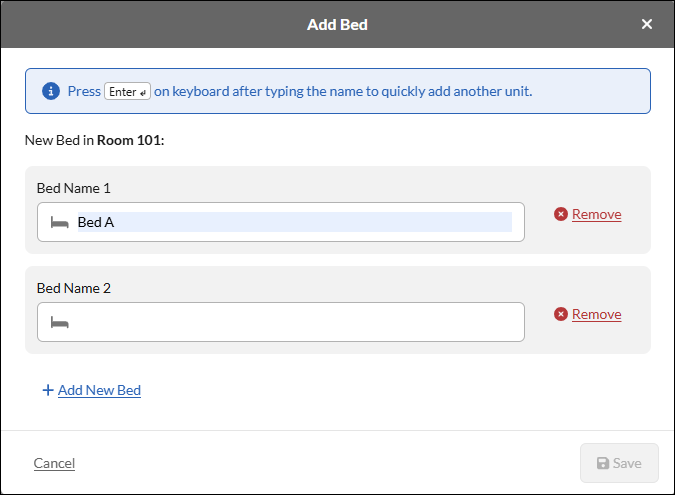Click the red X icon beside Bed Name 2

(560, 314)
